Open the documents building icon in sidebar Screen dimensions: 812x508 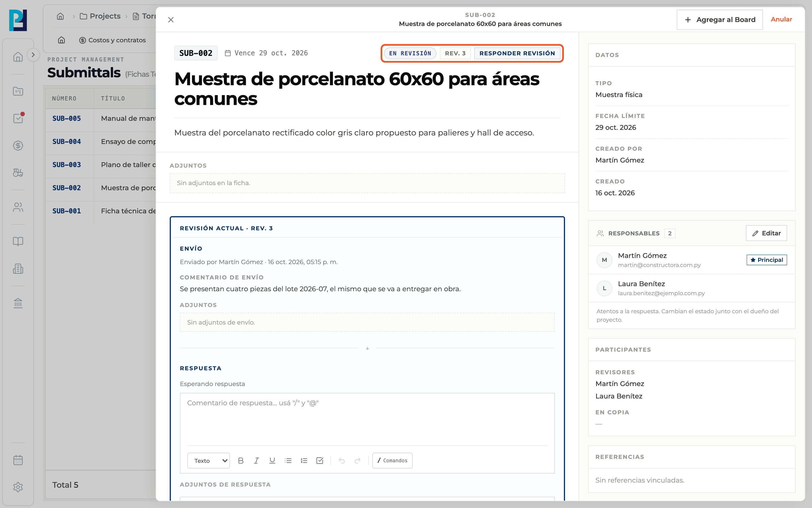tap(18, 269)
